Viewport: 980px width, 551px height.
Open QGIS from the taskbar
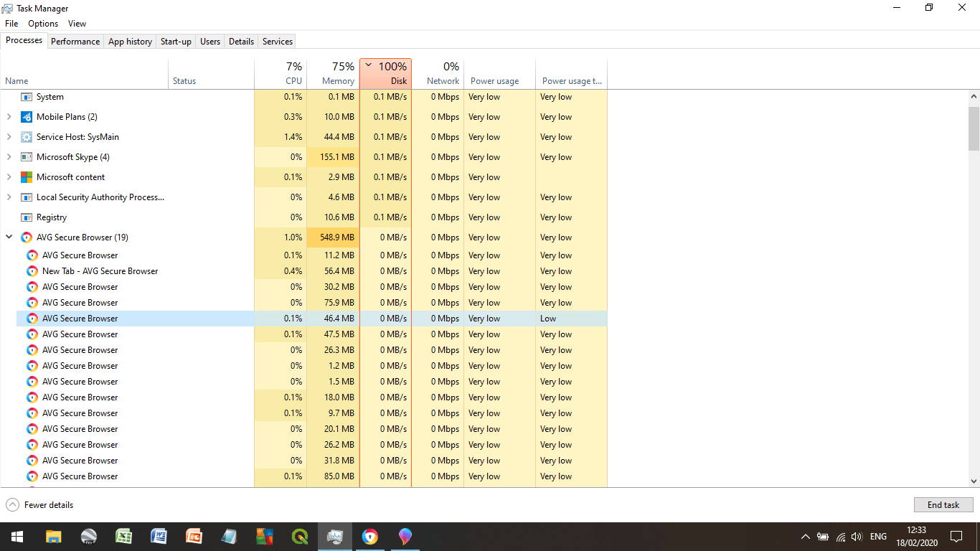299,536
